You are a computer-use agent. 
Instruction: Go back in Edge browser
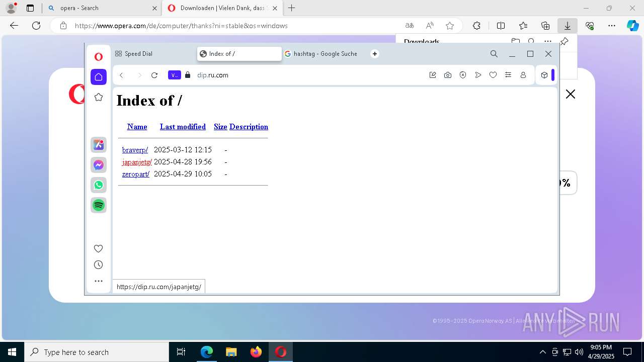pos(14,26)
